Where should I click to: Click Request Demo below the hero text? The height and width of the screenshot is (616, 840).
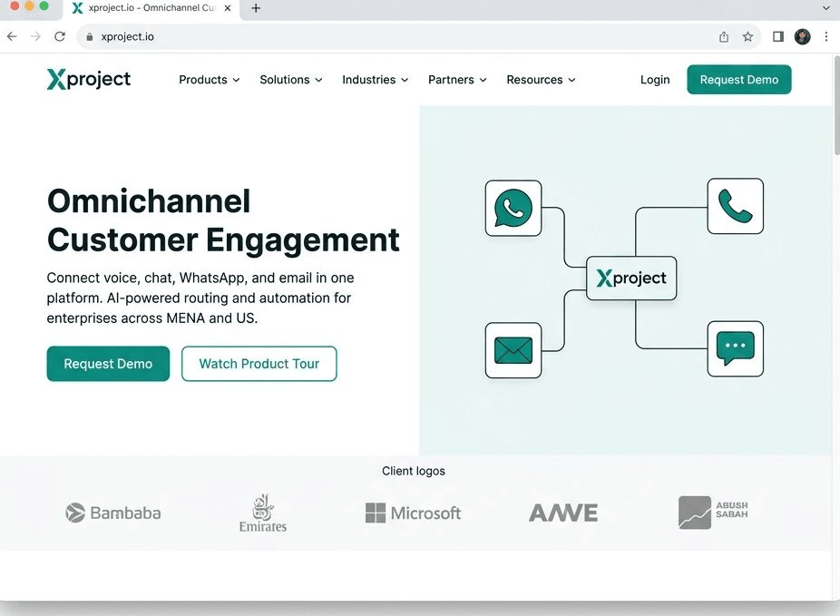(x=108, y=364)
